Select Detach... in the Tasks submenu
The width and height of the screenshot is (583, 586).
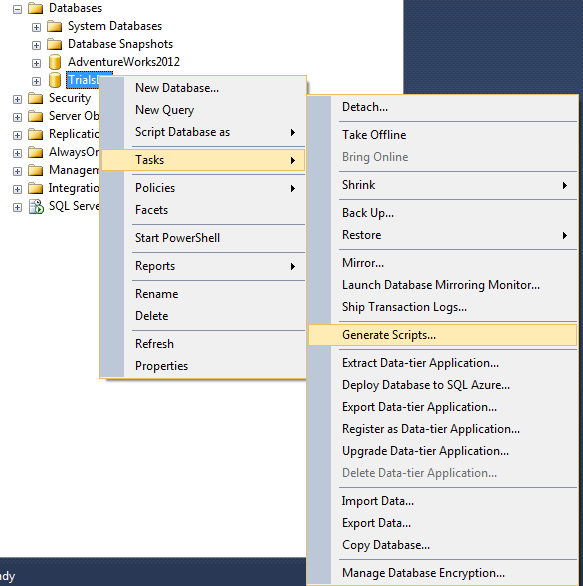click(x=442, y=107)
